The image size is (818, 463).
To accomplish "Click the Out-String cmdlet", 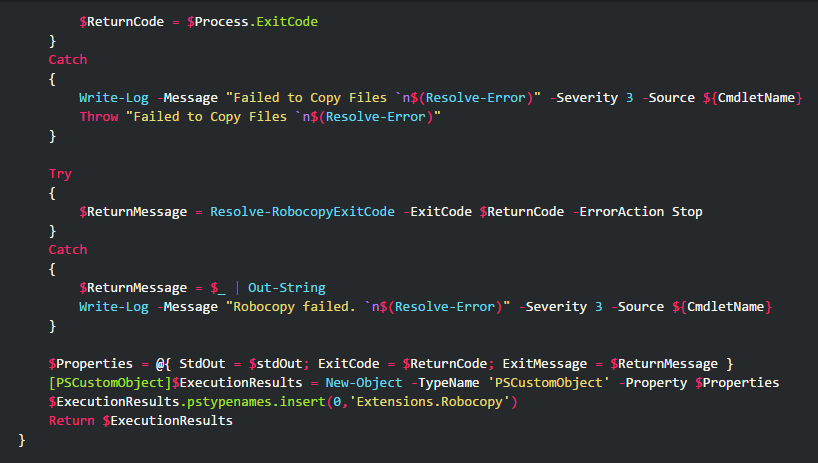I will click(x=286, y=288).
